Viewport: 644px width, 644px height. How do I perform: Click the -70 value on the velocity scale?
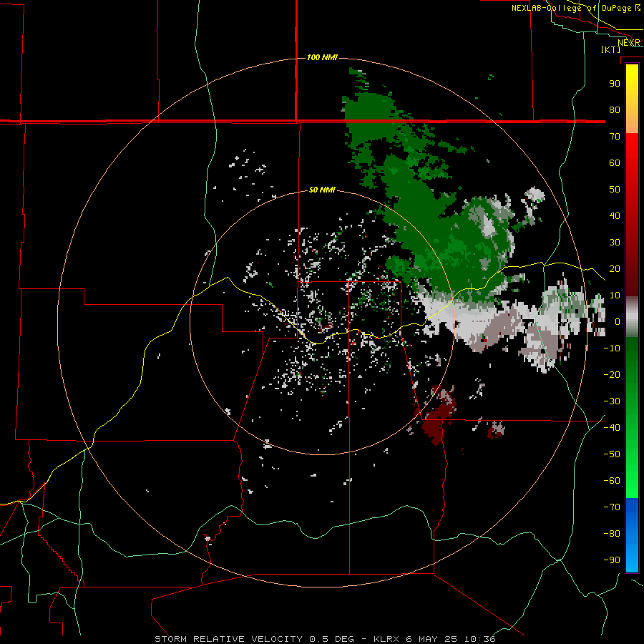[x=612, y=507]
